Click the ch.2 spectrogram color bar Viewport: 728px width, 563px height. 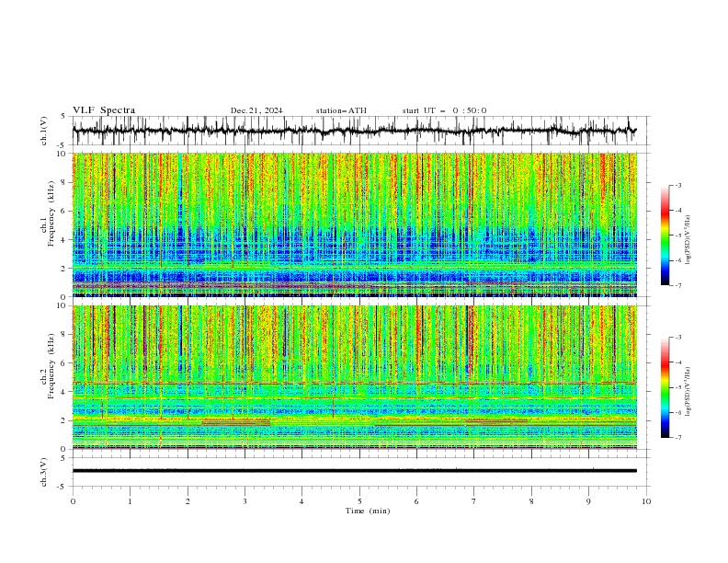pos(665,387)
